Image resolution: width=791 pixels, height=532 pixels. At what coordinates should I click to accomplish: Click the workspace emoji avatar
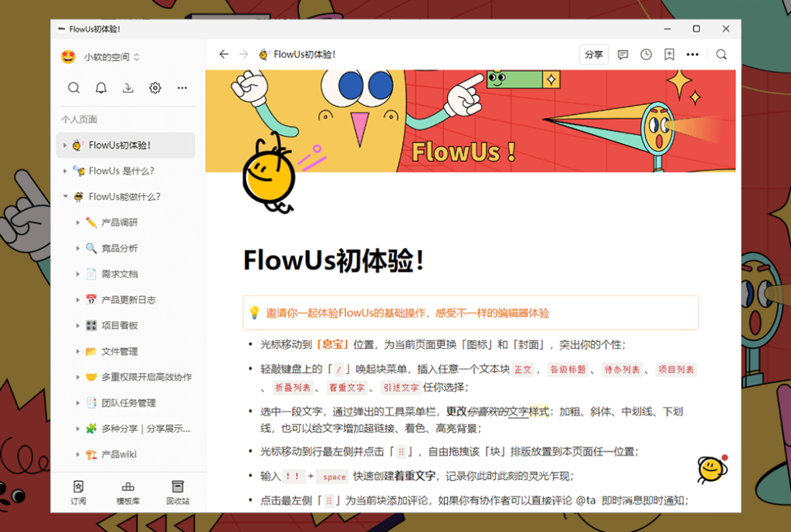68,56
